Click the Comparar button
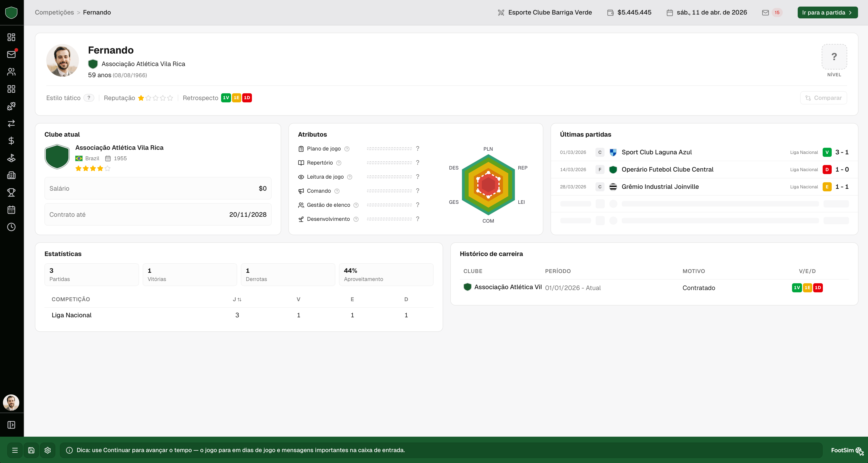The width and height of the screenshot is (868, 463). (823, 98)
